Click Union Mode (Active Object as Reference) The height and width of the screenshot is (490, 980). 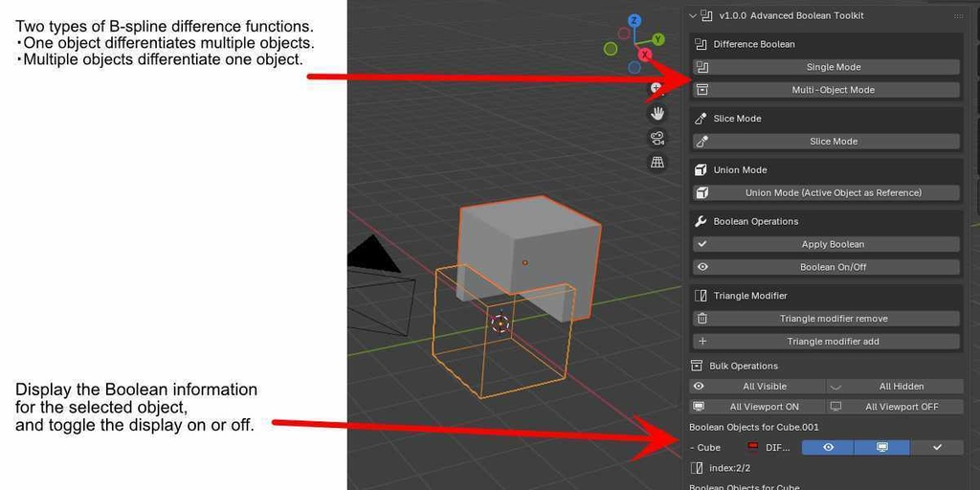pos(826,192)
